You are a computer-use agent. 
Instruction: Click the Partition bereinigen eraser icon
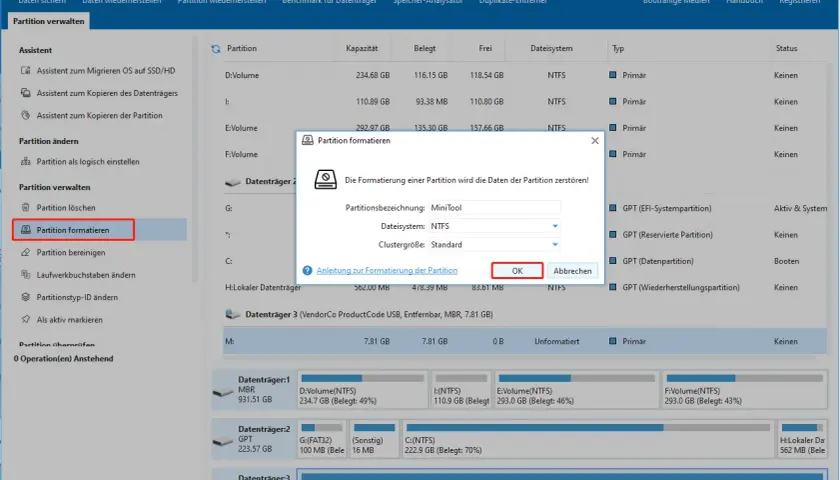[25, 252]
